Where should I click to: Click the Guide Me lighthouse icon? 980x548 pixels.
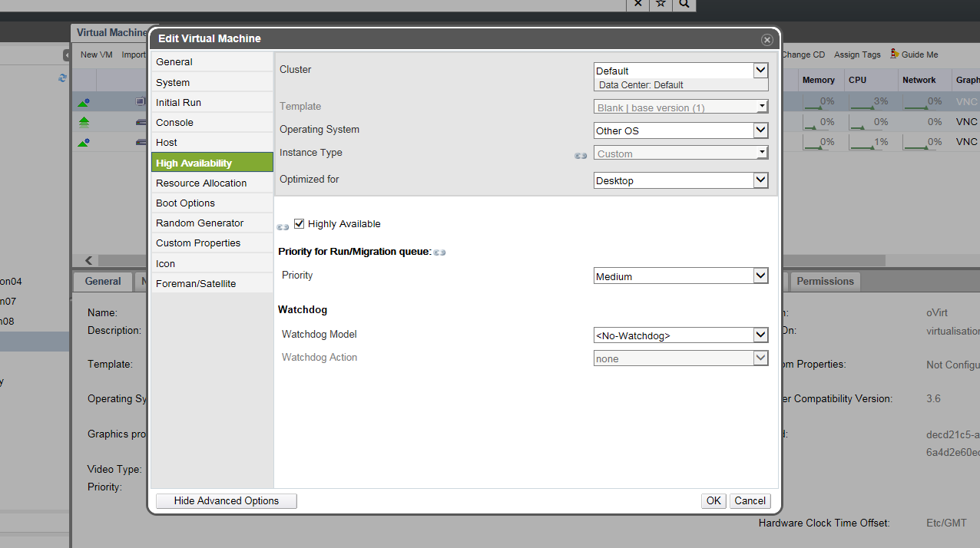(x=895, y=54)
